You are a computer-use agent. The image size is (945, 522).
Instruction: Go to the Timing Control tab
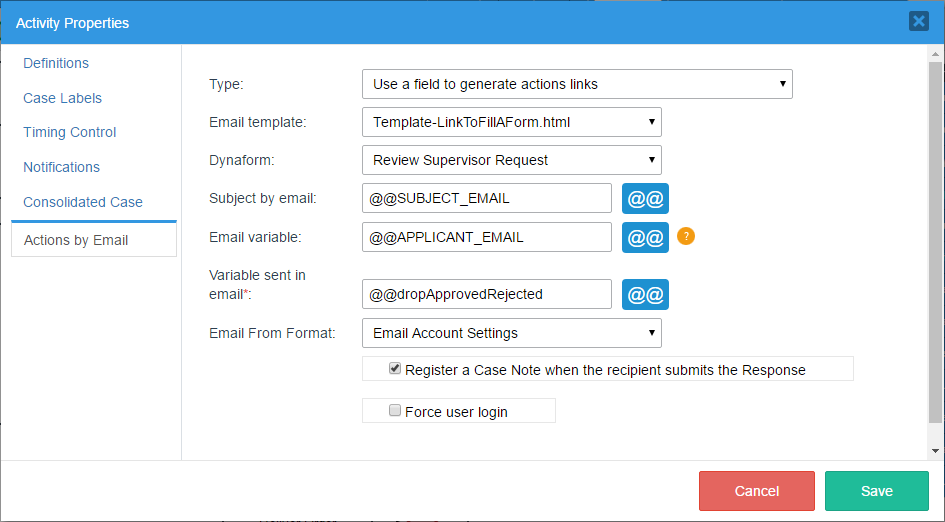(x=69, y=132)
